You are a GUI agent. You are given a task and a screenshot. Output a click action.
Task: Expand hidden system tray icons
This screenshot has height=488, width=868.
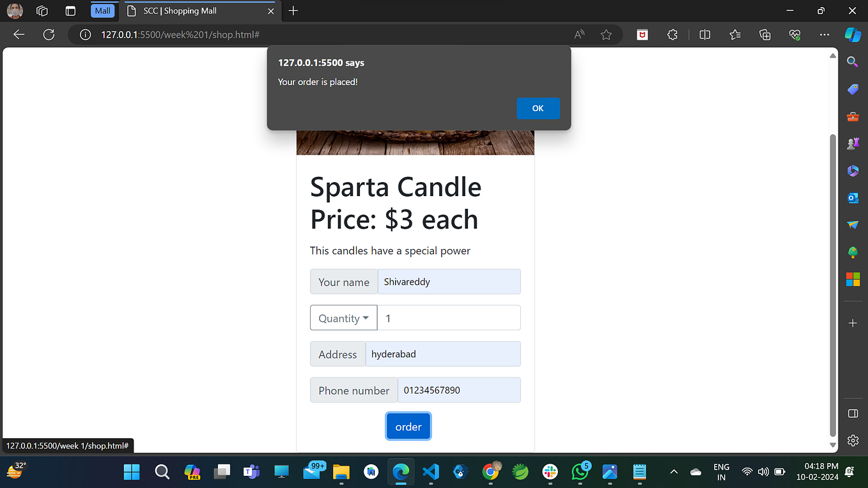[674, 471]
